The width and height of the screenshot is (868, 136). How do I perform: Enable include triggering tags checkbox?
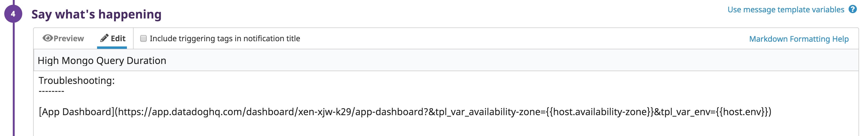coord(143,38)
